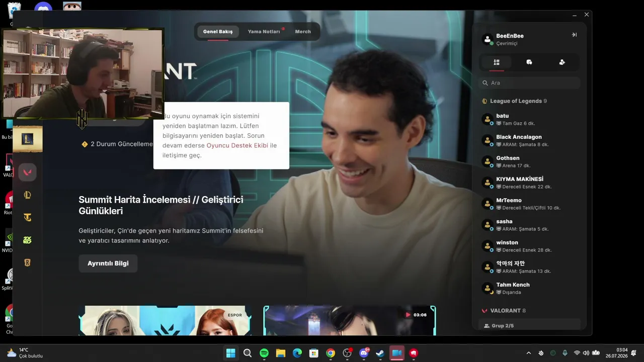Screen dimensions: 644x362
Task: Play the 03:06 video thumbnail
Action: (x=350, y=320)
